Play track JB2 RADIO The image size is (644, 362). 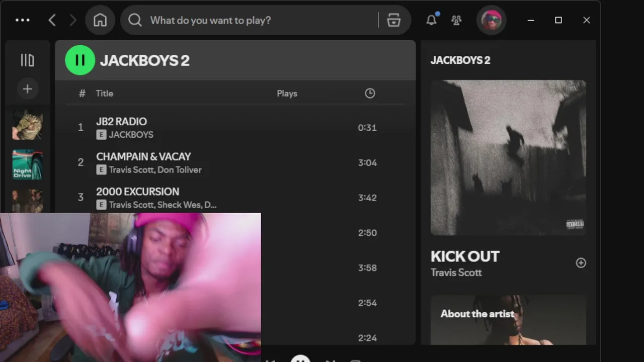coord(121,122)
